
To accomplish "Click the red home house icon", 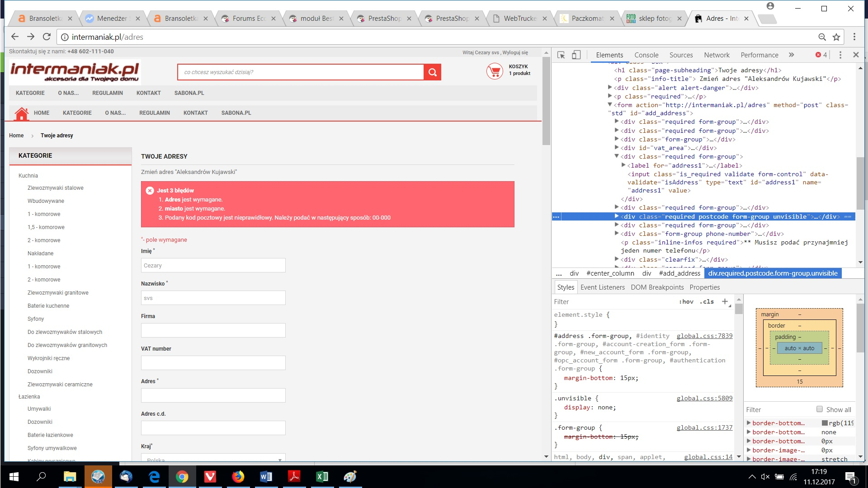I will pyautogui.click(x=21, y=113).
